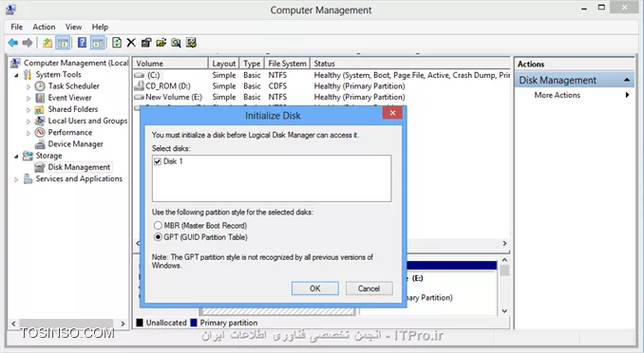Expand the Task Scheduler node arrow

pos(28,86)
